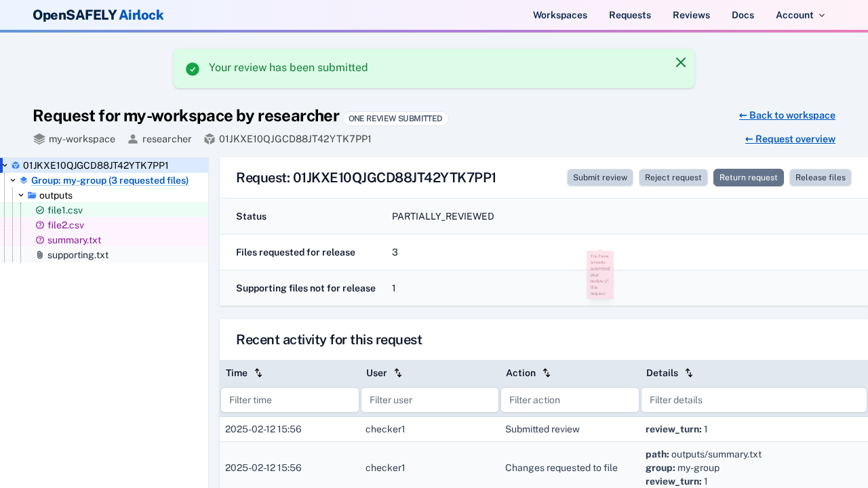Sort activity table by Time

tap(258, 373)
